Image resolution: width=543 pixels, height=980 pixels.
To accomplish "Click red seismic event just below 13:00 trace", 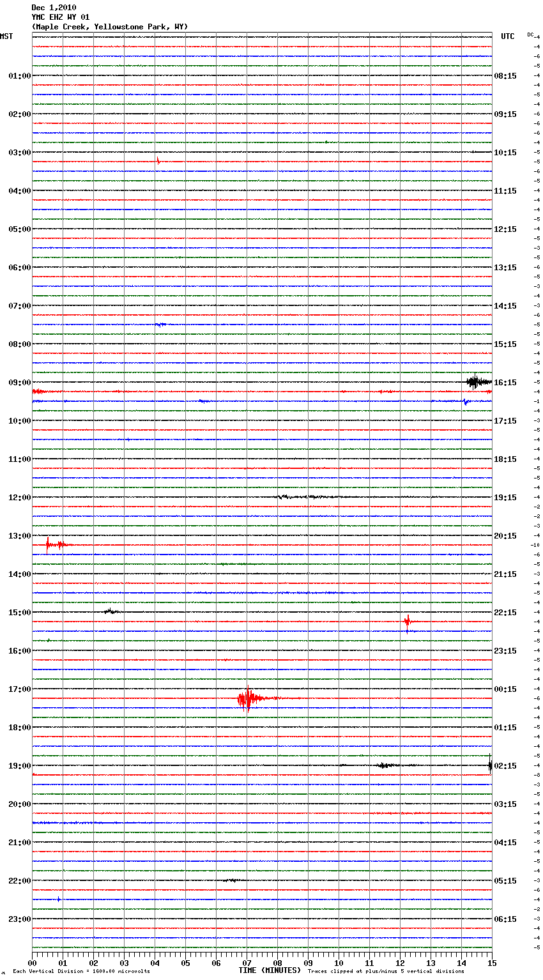I will (x=57, y=545).
